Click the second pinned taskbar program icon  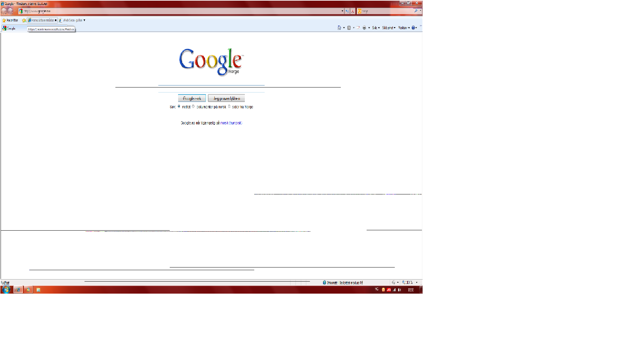click(x=28, y=290)
